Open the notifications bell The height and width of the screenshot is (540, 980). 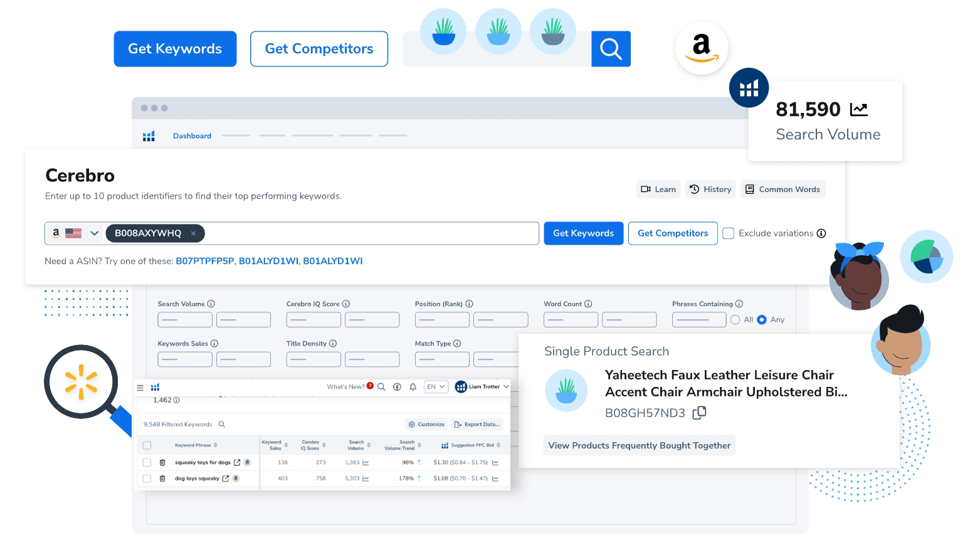pyautogui.click(x=413, y=387)
